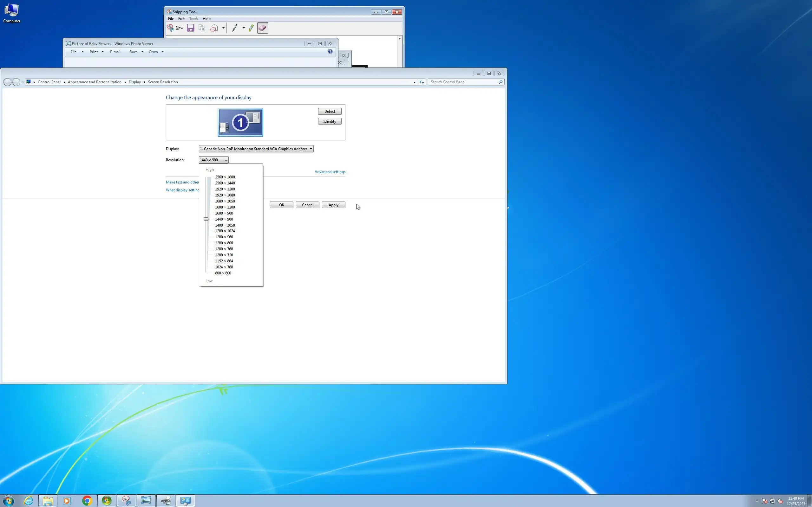Screen dimensions: 812x507
Task: Choose 1920 × 1080 resolution option
Action: tap(225, 195)
